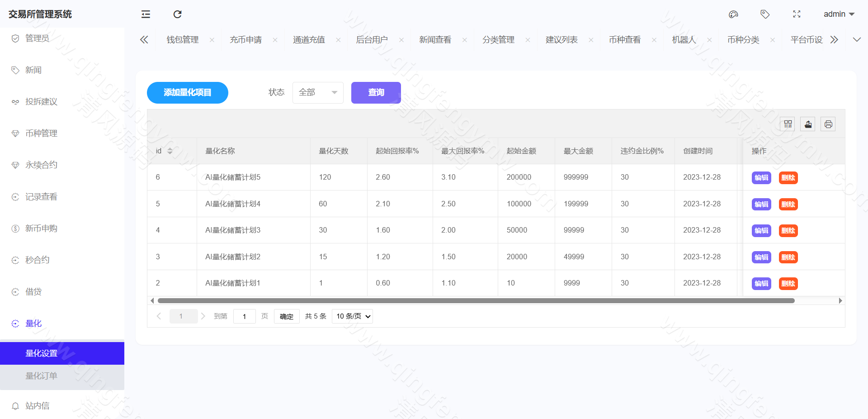Open the admin account dropdown
Screen dimensions: 868x419
(x=839, y=14)
